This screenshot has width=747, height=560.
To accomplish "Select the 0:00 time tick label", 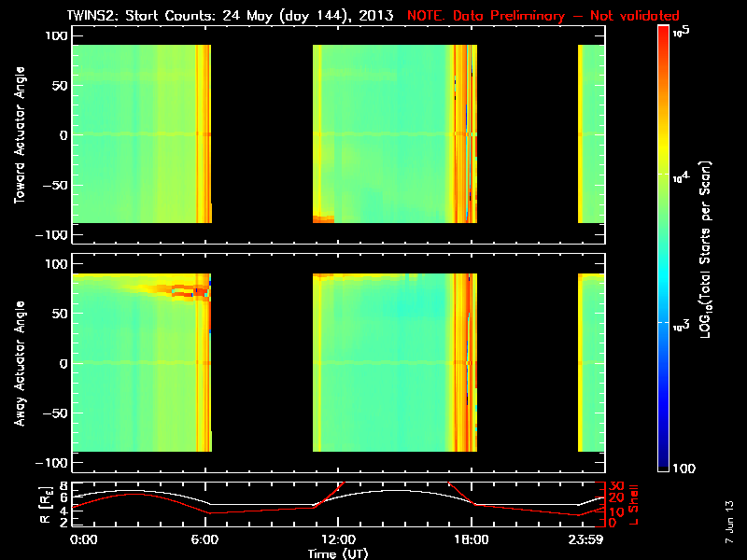I will (84, 540).
